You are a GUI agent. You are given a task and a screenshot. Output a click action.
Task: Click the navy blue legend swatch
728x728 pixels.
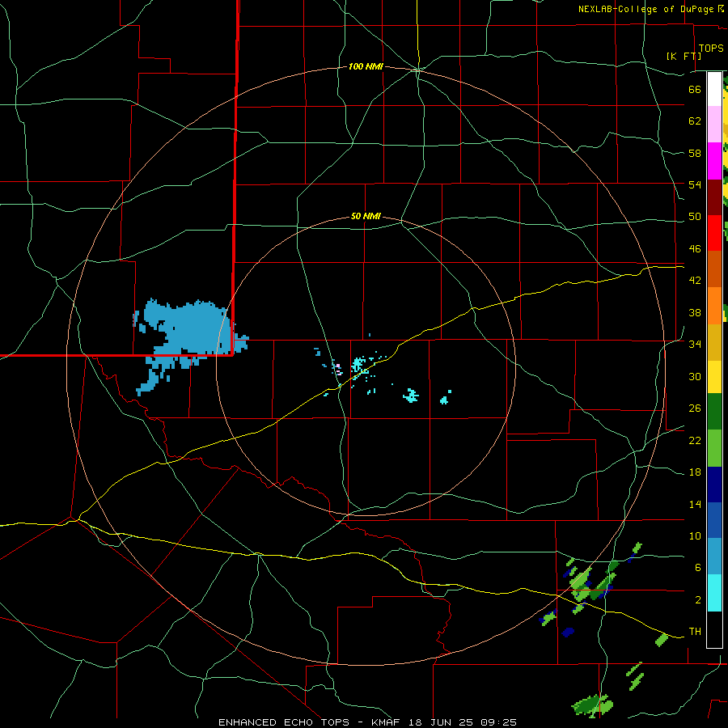(714, 485)
